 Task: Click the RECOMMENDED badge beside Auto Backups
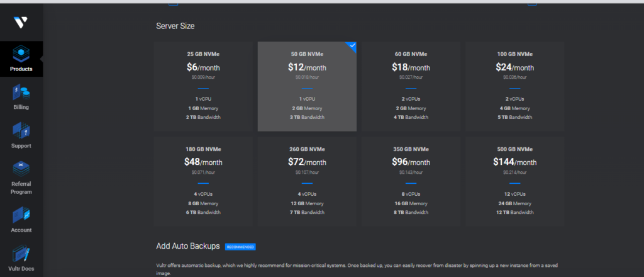coord(240,246)
